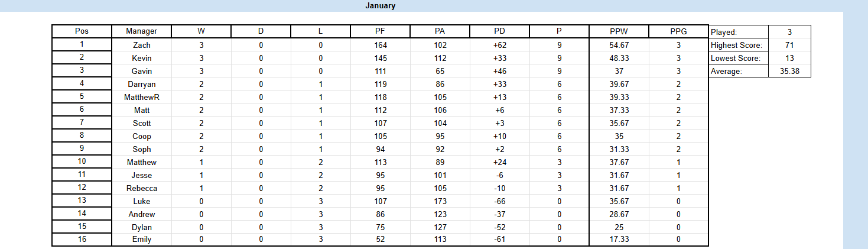
Task: Click the PPG column header
Action: (678, 31)
